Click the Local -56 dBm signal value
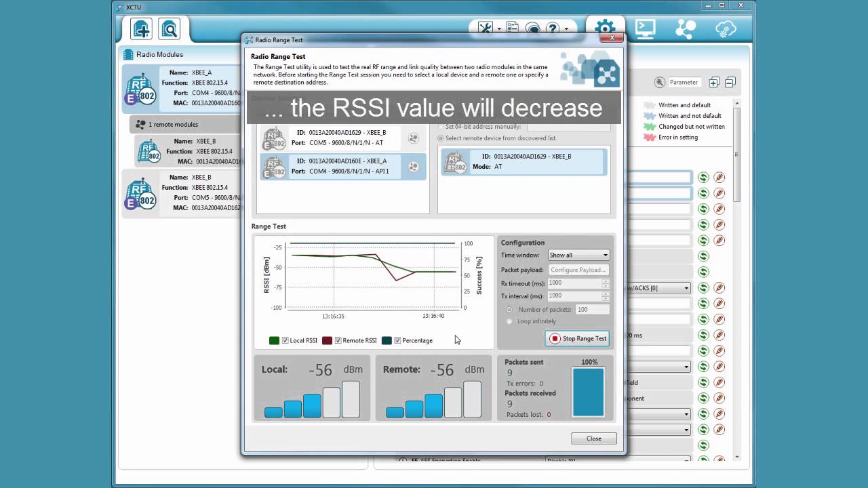868x488 pixels. 320,369
